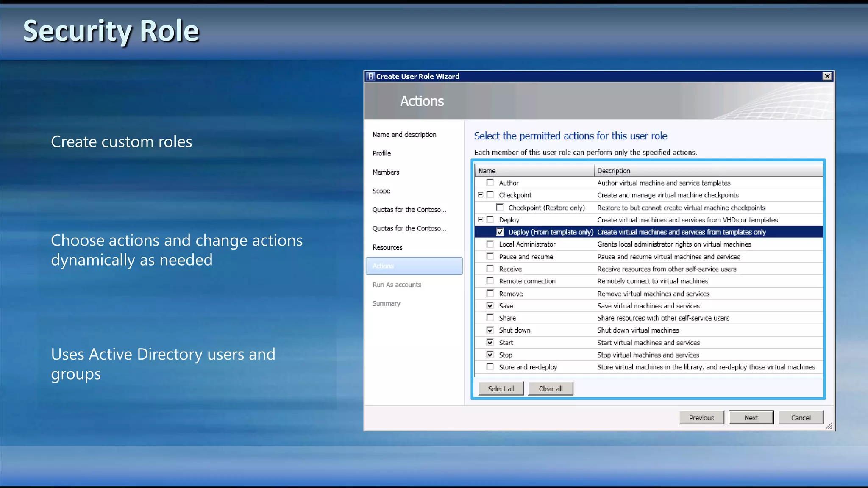Close the Create User Role Wizard
Viewport: 868px width, 488px height.
click(827, 76)
